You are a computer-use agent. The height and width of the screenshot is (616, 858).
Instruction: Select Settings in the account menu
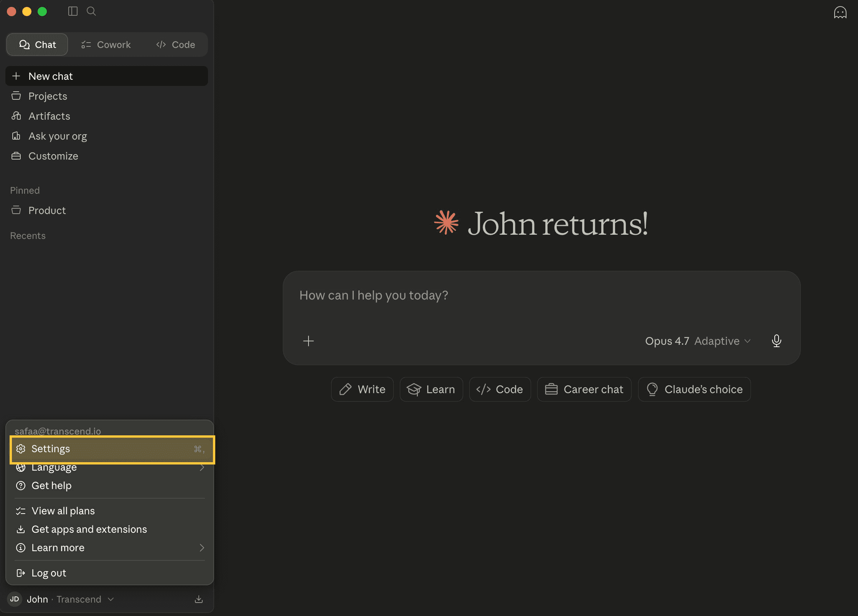point(112,450)
